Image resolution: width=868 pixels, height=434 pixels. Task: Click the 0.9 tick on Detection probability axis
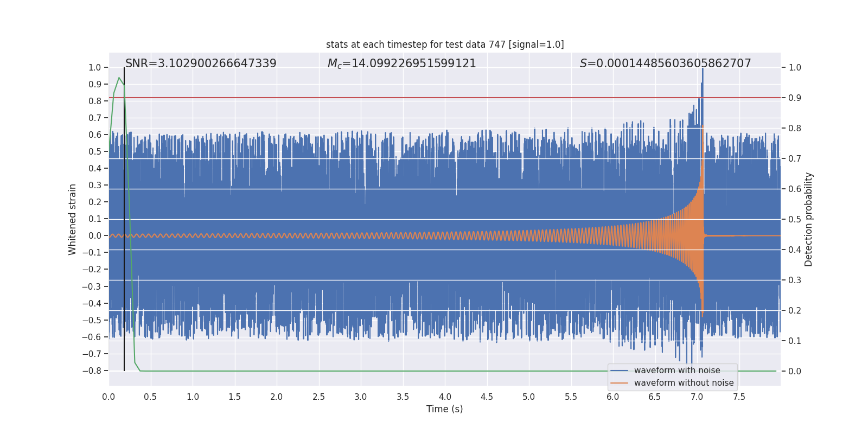point(795,98)
